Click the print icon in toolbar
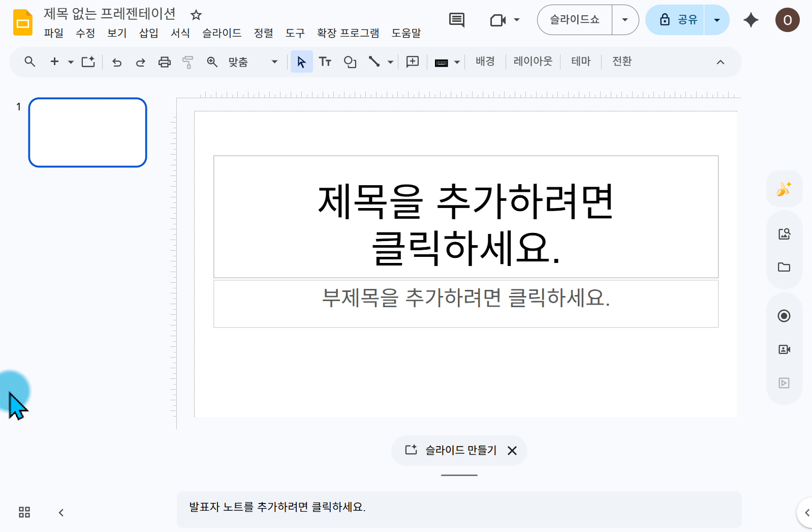Image resolution: width=812 pixels, height=532 pixels. point(165,62)
